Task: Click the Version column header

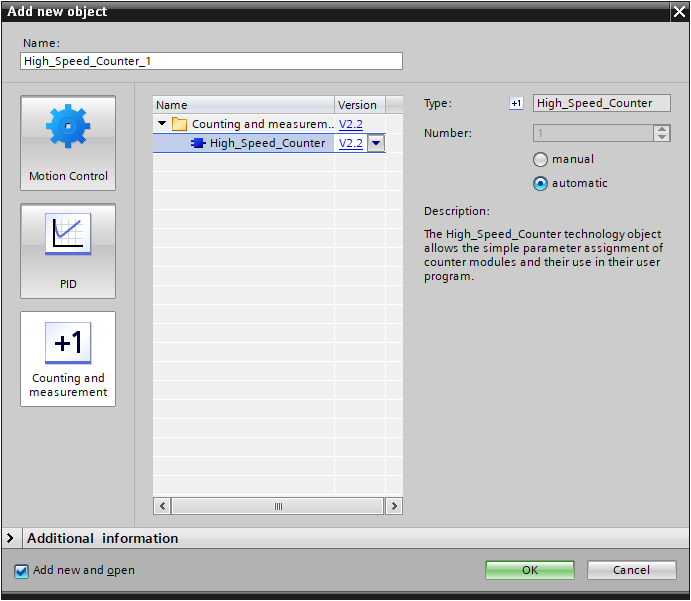Action: click(x=360, y=105)
